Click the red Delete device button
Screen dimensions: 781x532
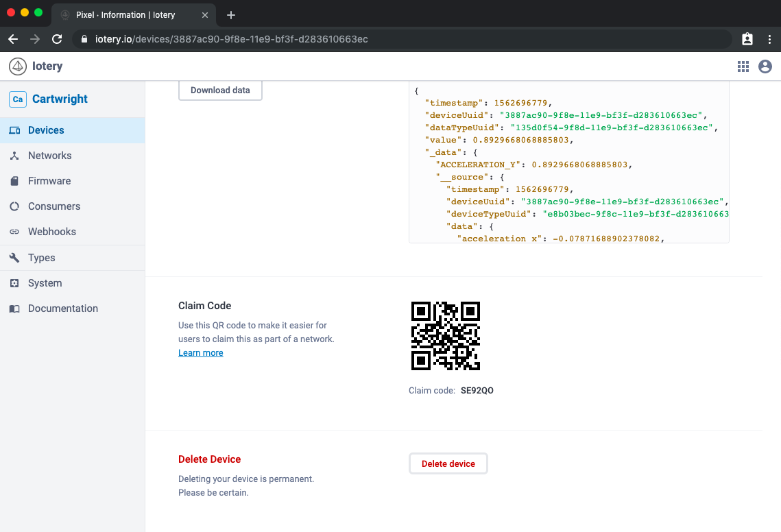click(x=448, y=464)
